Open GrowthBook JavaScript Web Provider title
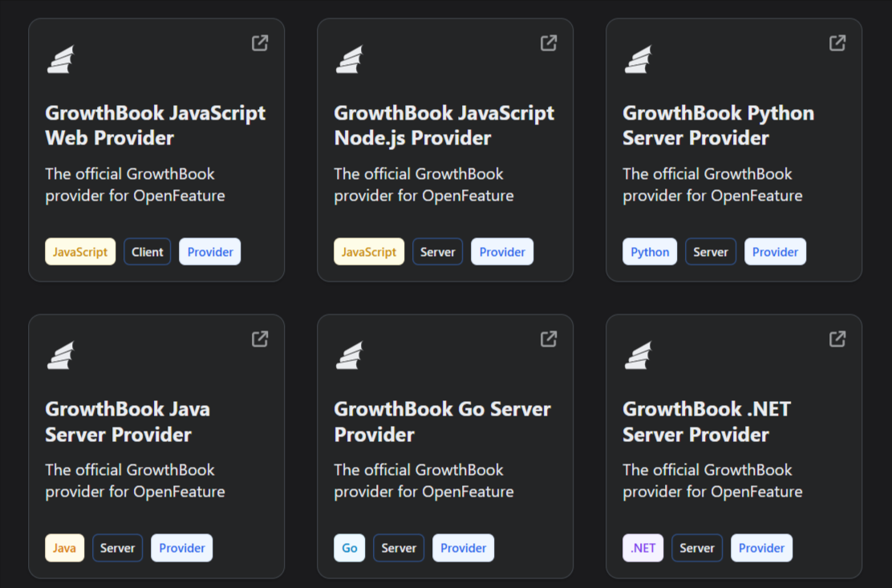This screenshot has width=892, height=588. pos(156,126)
